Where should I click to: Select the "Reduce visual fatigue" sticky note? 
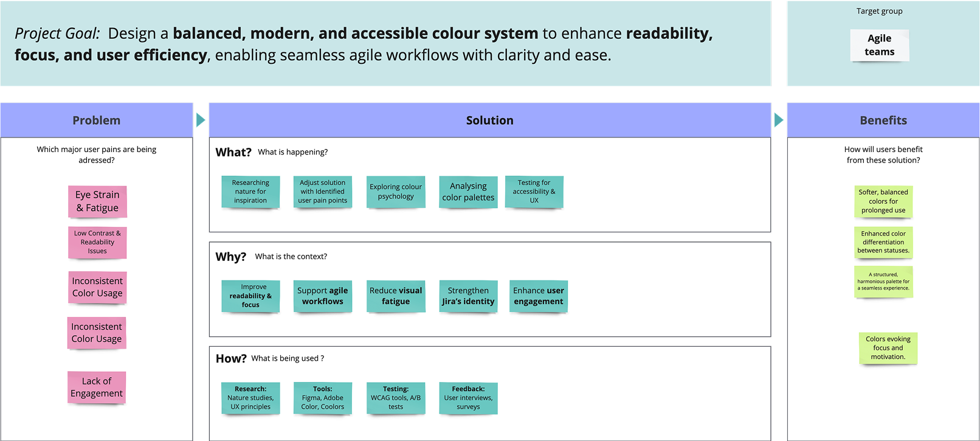[x=396, y=296]
